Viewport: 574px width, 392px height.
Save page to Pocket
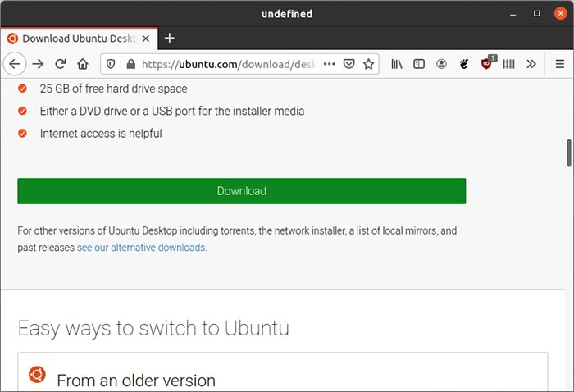coord(348,64)
